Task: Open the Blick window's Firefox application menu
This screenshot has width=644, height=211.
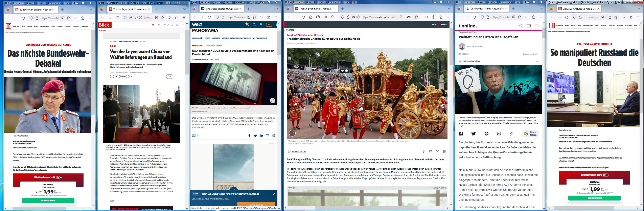Action: tap(184, 18)
